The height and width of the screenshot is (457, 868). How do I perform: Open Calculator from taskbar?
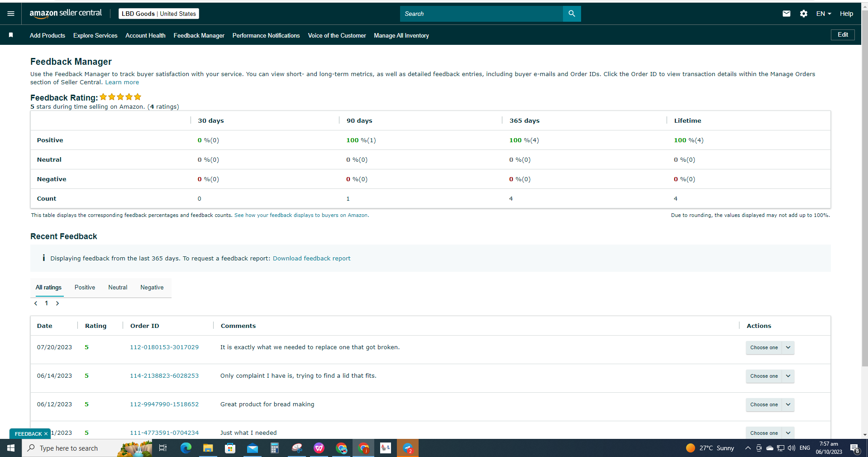point(274,448)
